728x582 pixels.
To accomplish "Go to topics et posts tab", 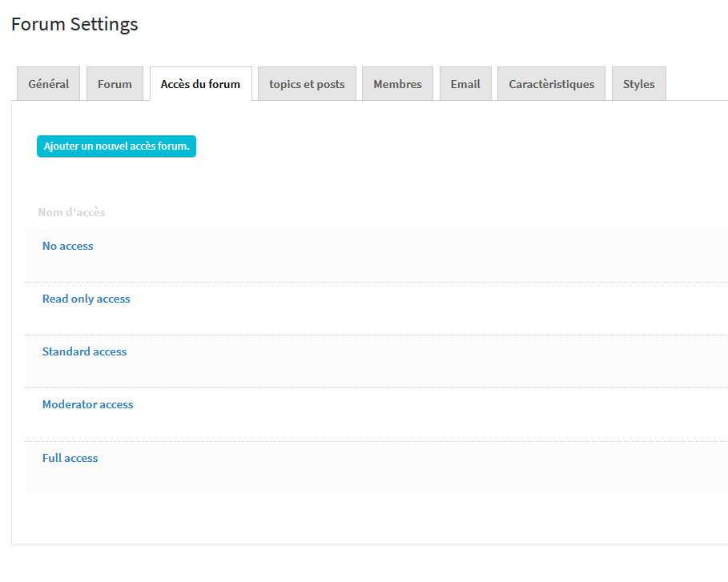I will coord(307,84).
